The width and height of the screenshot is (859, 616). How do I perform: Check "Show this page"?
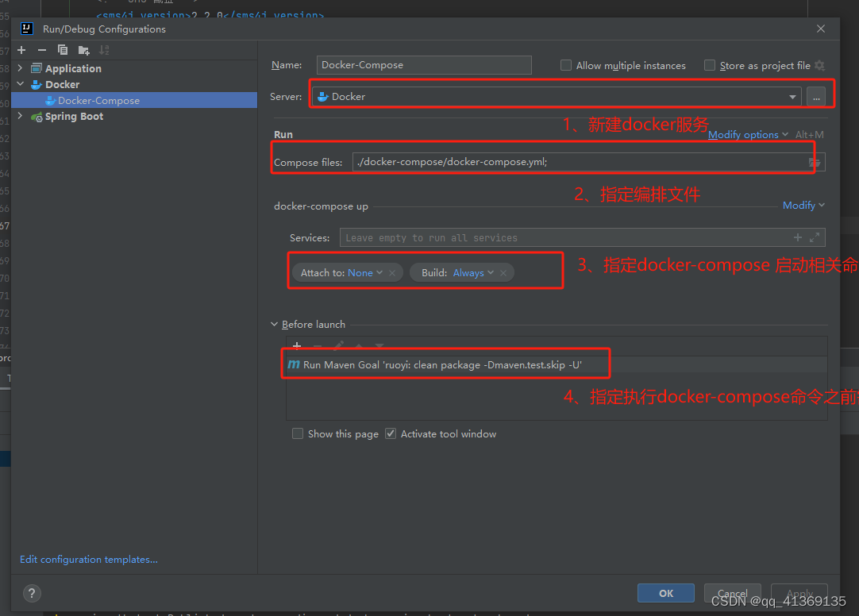(x=298, y=433)
